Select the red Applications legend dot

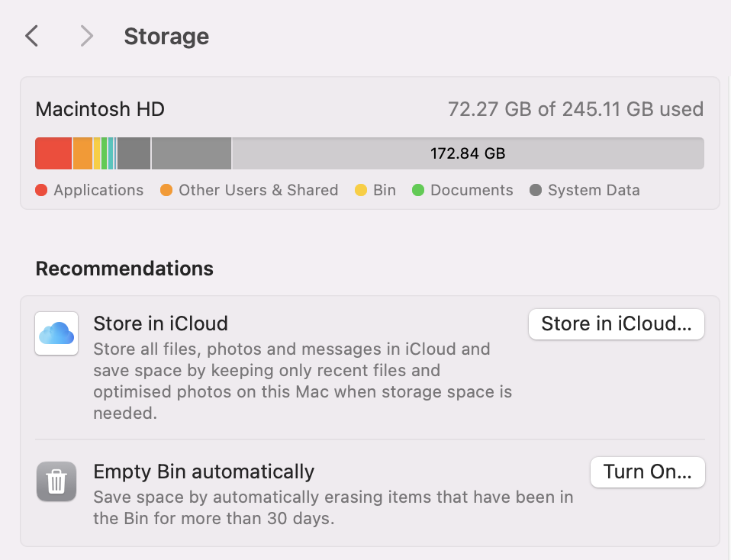[x=40, y=190]
